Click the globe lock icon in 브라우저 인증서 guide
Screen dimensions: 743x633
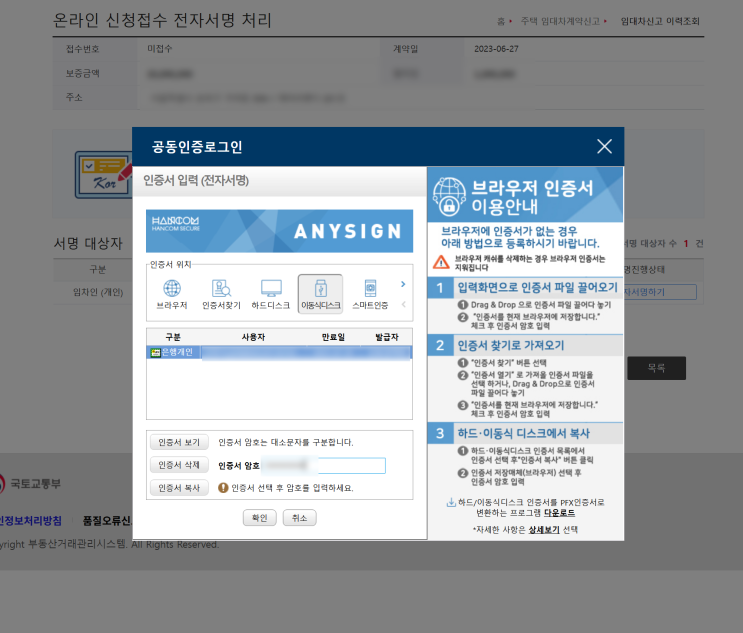coord(449,196)
